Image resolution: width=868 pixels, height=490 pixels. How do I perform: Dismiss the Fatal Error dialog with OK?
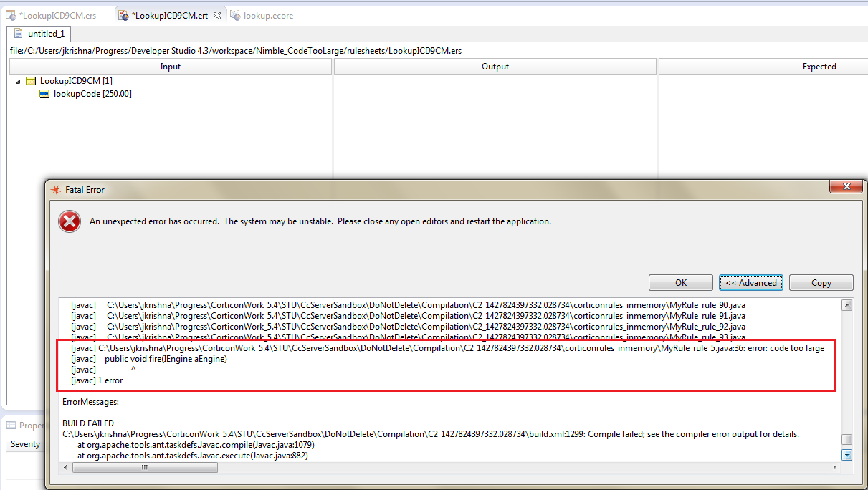[x=679, y=282]
